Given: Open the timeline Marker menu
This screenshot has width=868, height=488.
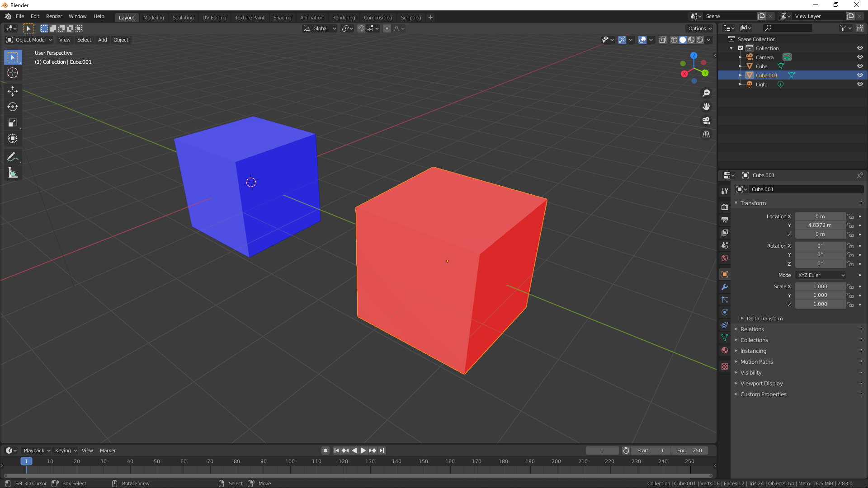Looking at the screenshot, I should 108,450.
